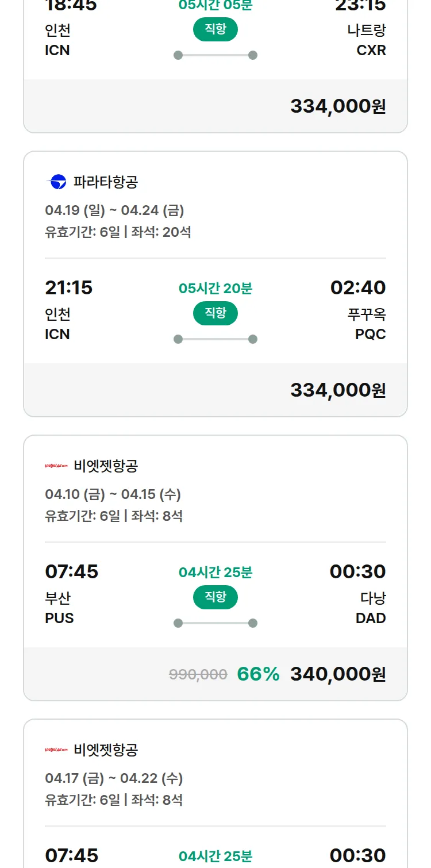Click the PQC destination airport code

coord(371,335)
